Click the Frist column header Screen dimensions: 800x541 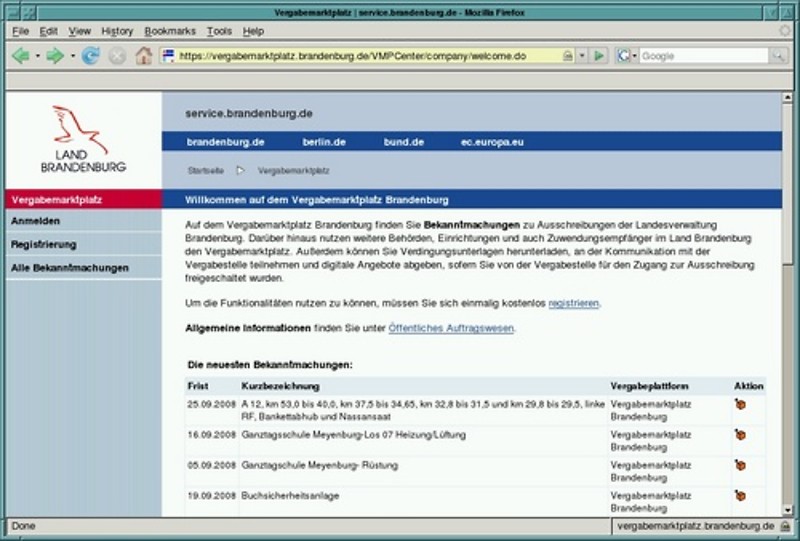tap(198, 386)
